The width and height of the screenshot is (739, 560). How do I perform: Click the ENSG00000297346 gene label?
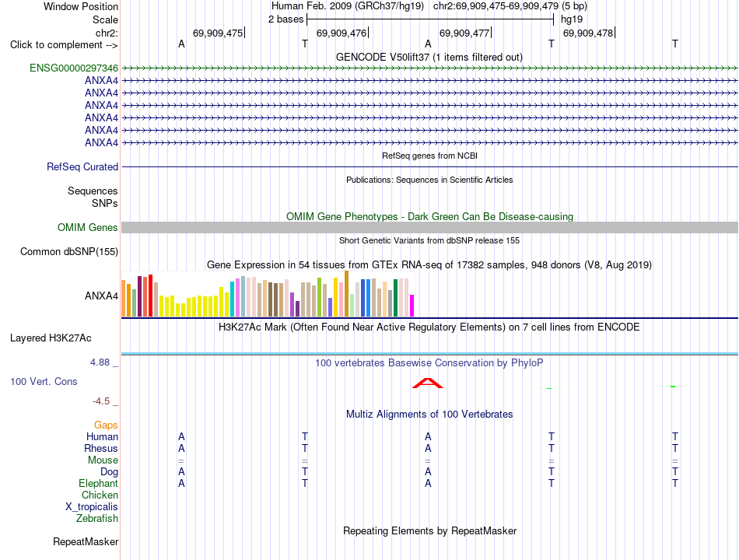74,68
